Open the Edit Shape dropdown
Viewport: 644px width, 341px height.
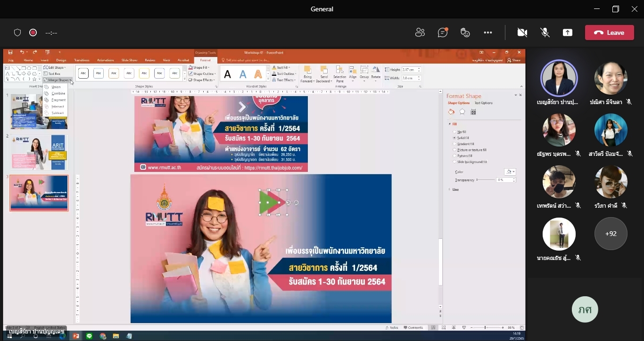pos(56,68)
